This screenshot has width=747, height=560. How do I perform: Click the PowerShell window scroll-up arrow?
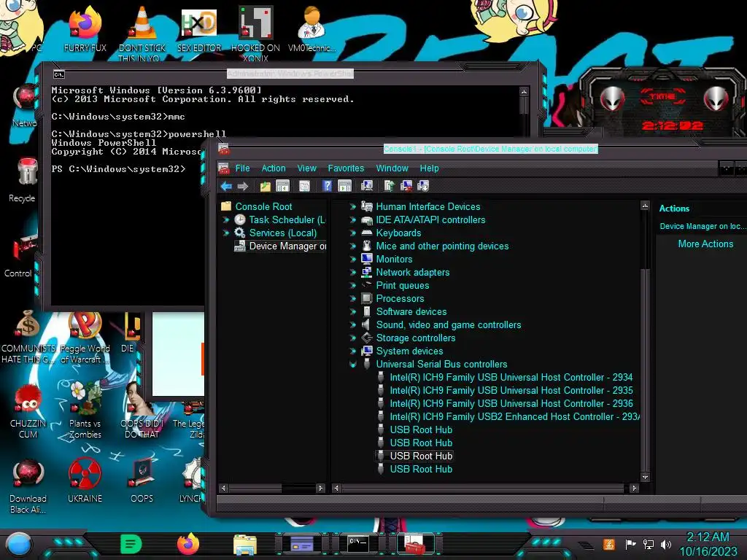[524, 92]
